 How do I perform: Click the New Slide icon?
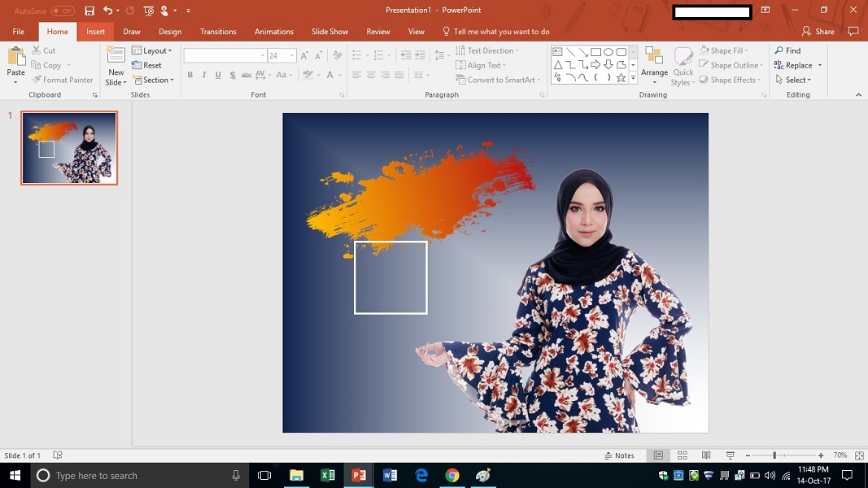tap(116, 56)
